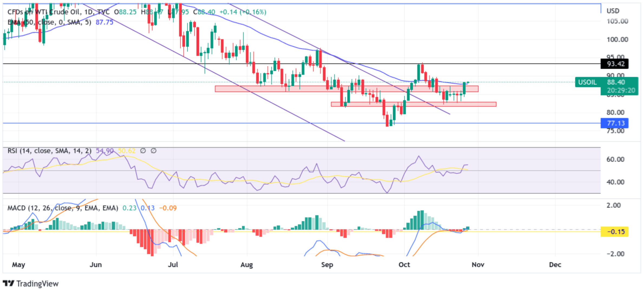Click the Jul label on the time axis

[x=173, y=265]
